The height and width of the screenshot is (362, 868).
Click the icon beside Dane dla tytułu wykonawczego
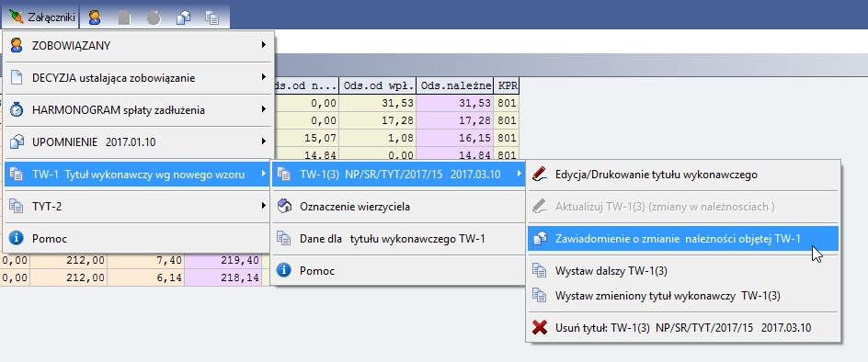click(283, 239)
